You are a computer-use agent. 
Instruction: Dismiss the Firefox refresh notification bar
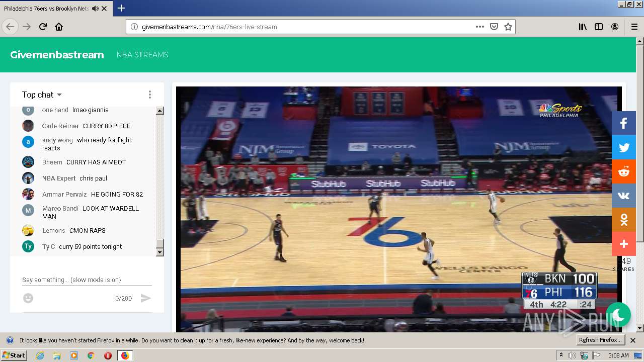(x=633, y=340)
